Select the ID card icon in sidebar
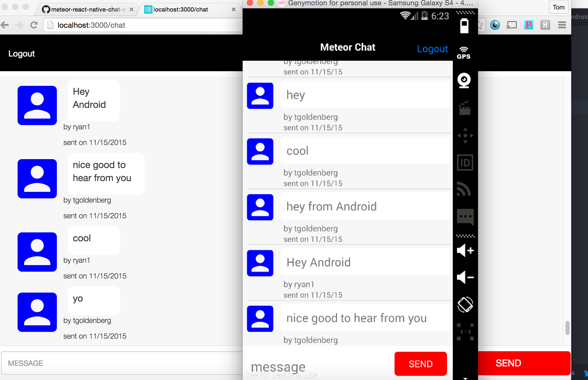 click(465, 163)
